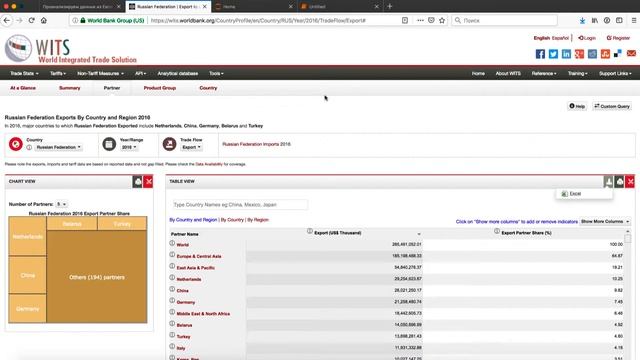This screenshot has height=360, width=640.
Task: Click the browser back arrow
Action: [7, 20]
